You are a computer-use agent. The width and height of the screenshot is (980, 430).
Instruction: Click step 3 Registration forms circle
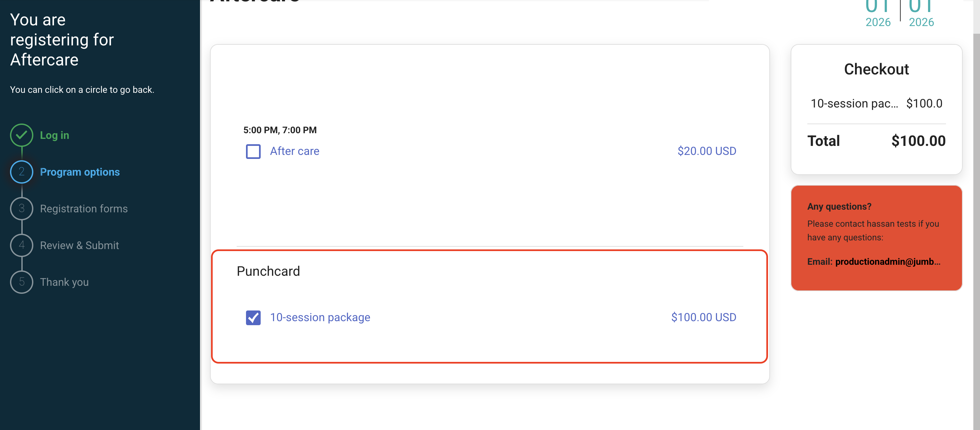tap(22, 209)
